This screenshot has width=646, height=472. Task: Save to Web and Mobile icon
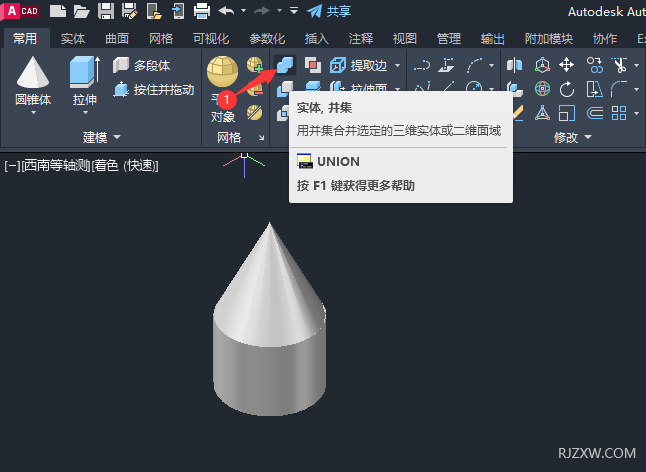pos(178,11)
